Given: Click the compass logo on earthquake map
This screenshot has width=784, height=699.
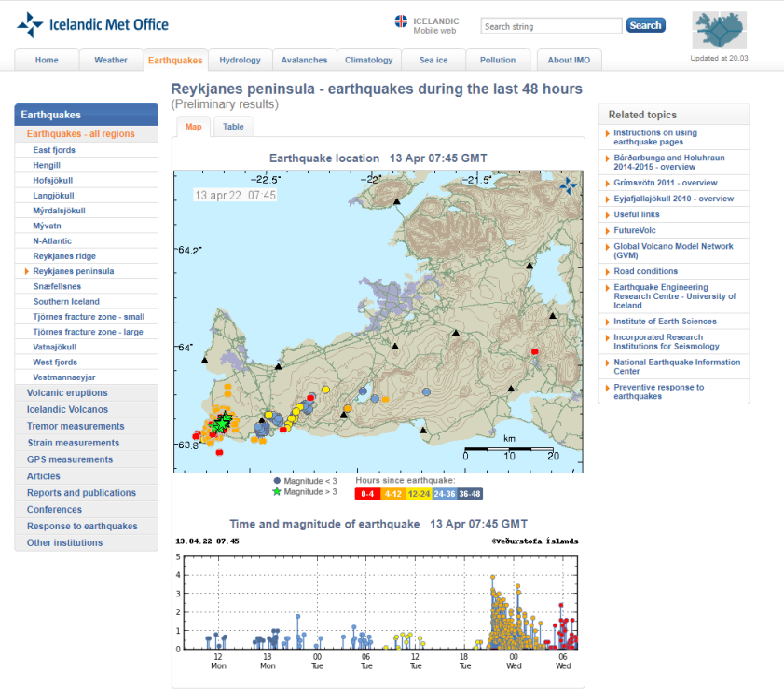Looking at the screenshot, I should coord(568,186).
